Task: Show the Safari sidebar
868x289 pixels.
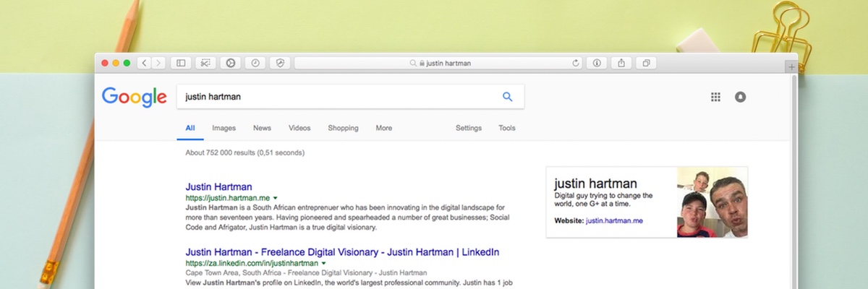Action: [x=181, y=63]
